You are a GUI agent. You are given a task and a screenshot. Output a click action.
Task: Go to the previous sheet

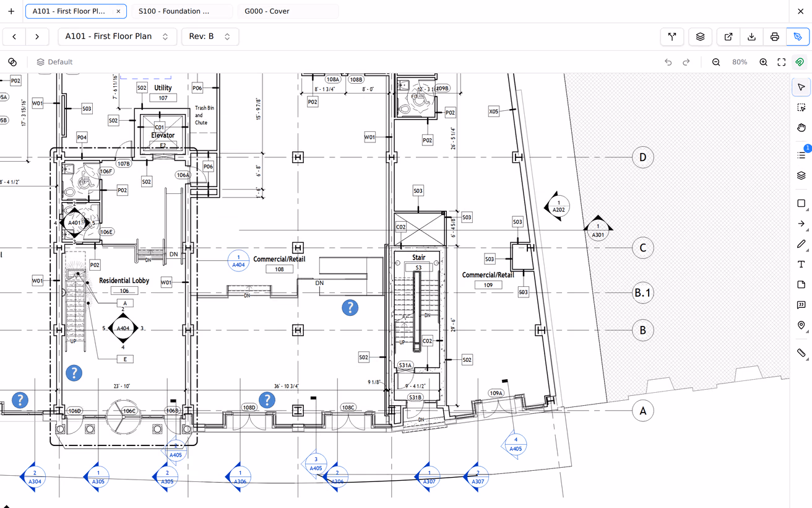click(x=14, y=37)
